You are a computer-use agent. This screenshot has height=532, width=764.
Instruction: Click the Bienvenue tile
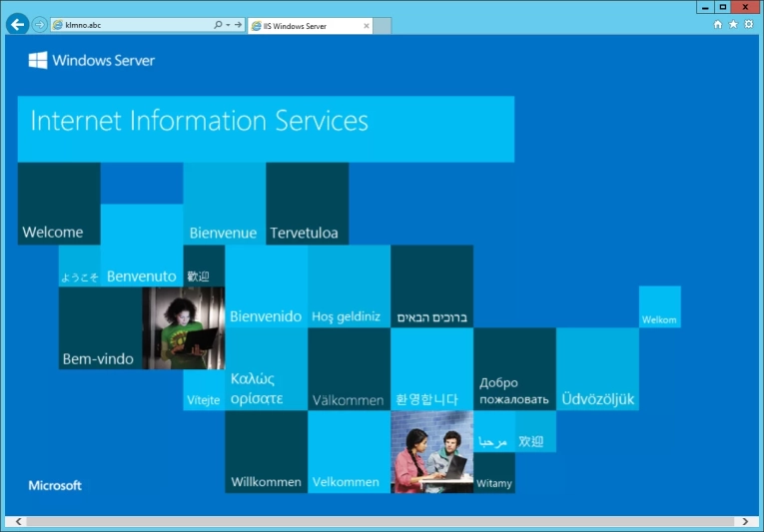(x=224, y=204)
